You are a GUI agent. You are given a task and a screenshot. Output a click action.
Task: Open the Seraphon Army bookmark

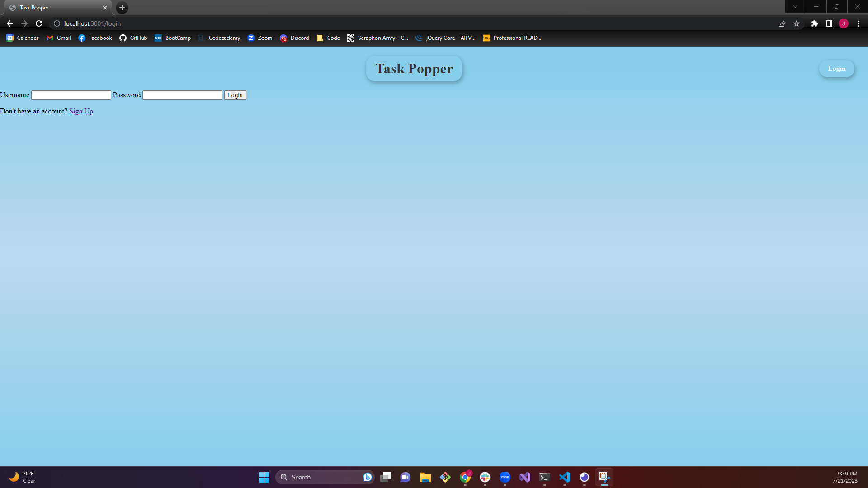coord(377,38)
